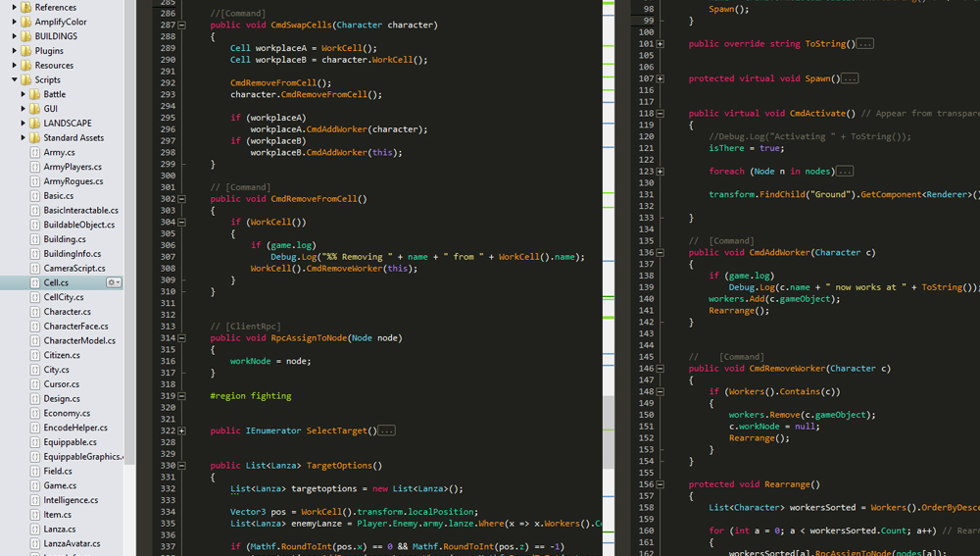The height and width of the screenshot is (556, 980).
Task: Open BasicInteractable.cs file
Action: 80,210
